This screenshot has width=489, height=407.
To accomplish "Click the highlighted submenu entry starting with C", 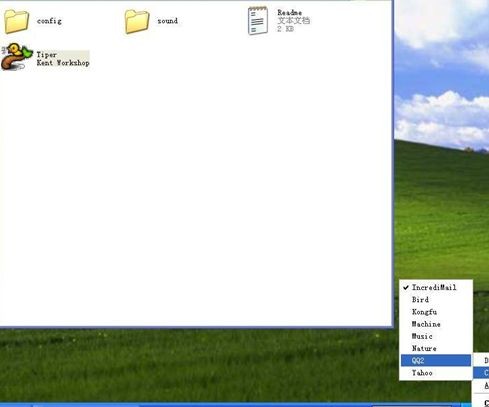I will click(x=482, y=373).
